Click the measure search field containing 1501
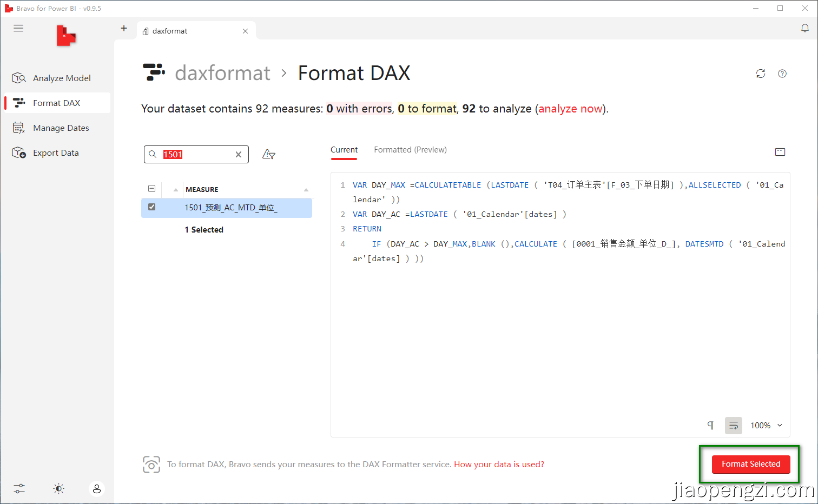The height and width of the screenshot is (504, 818). pos(196,154)
